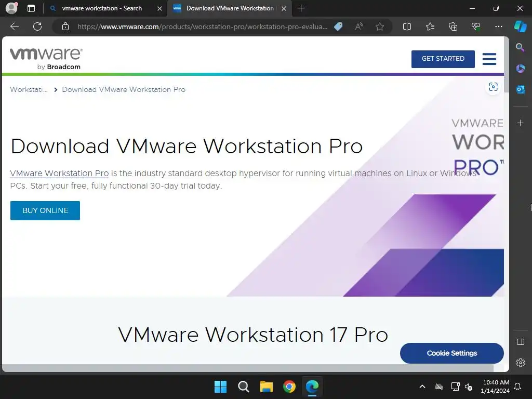The height and width of the screenshot is (399, 532).
Task: Open the Copilot icon in the toolbar
Action: 521,26
